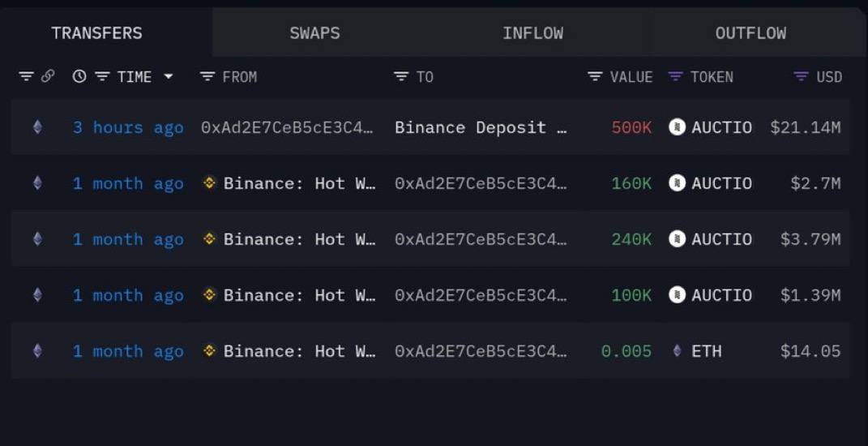Click the ETH token icon in last row
Image resolution: width=868 pixels, height=446 pixels.
677,350
